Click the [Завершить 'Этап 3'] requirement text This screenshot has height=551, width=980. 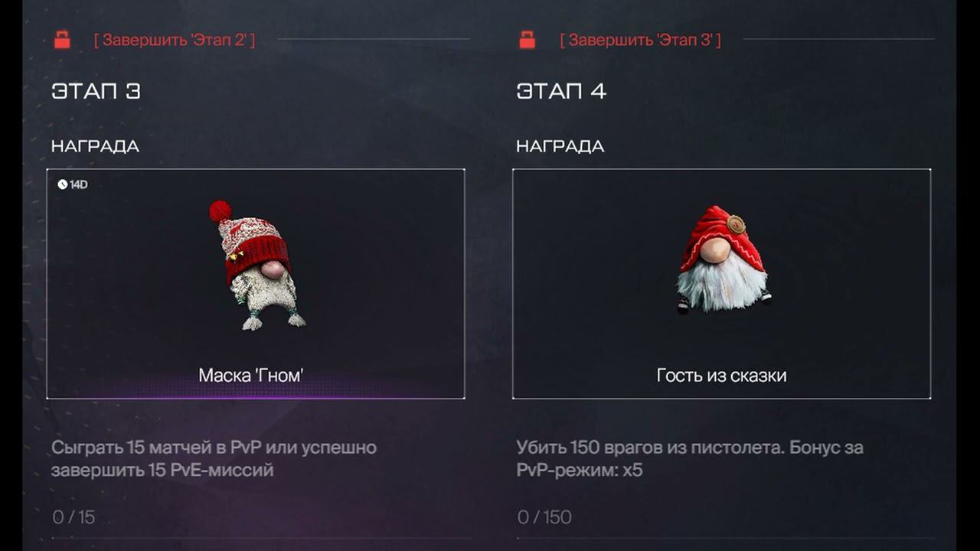coord(640,40)
